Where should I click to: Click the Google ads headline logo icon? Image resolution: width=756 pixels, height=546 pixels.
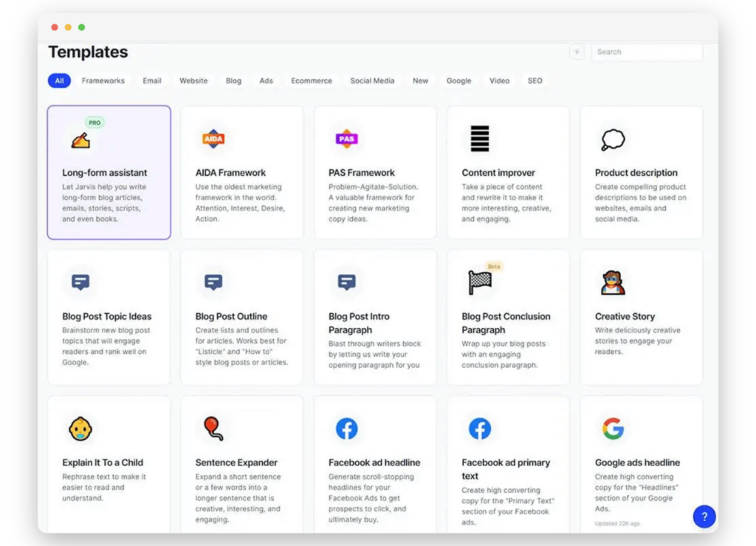pyautogui.click(x=613, y=429)
